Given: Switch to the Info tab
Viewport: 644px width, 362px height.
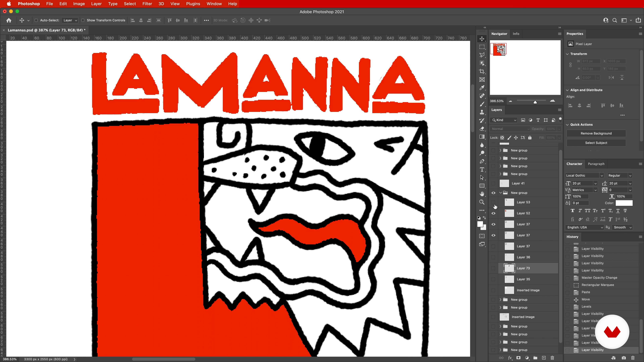Looking at the screenshot, I should 516,34.
